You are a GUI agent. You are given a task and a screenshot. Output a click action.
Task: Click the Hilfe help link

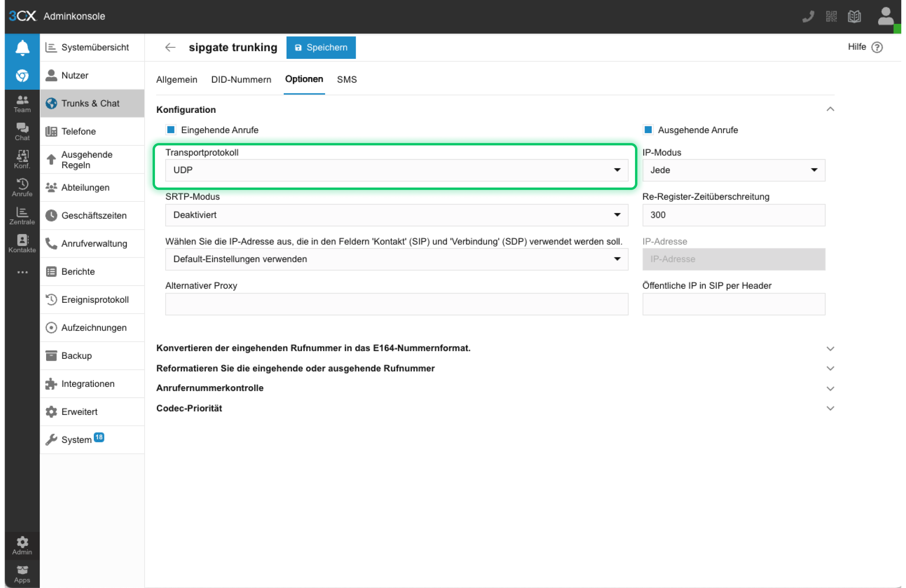click(x=857, y=47)
